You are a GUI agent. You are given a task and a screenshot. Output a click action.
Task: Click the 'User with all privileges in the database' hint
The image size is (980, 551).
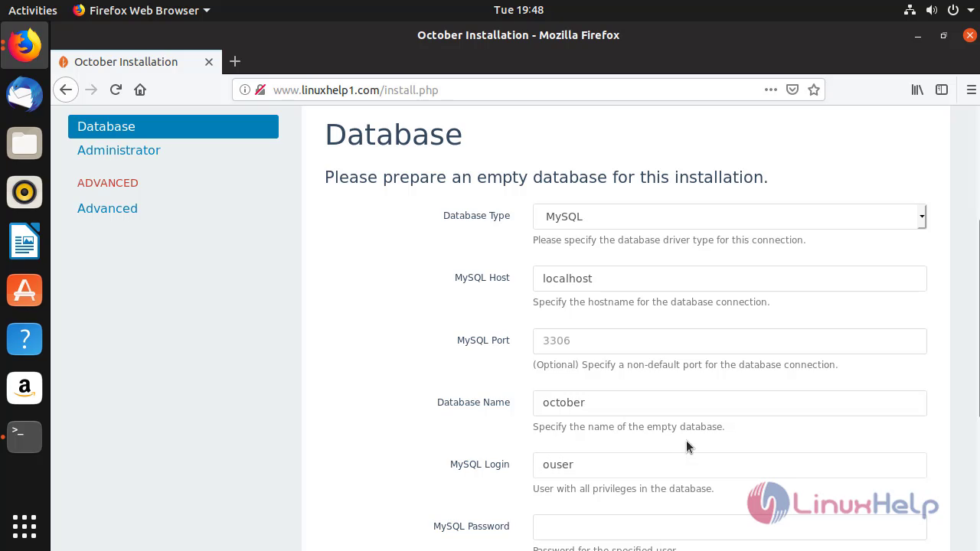click(x=623, y=489)
